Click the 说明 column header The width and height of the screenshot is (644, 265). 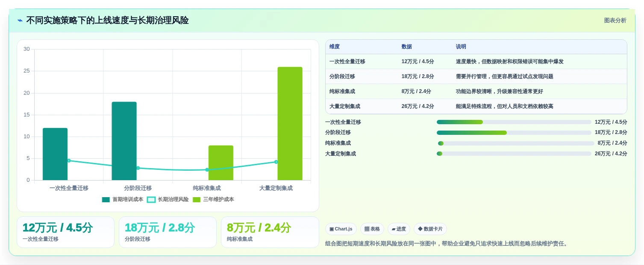461,47
